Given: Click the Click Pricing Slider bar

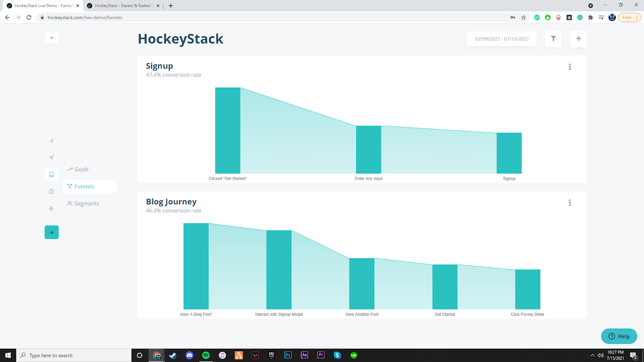Looking at the screenshot, I should 528,289.
